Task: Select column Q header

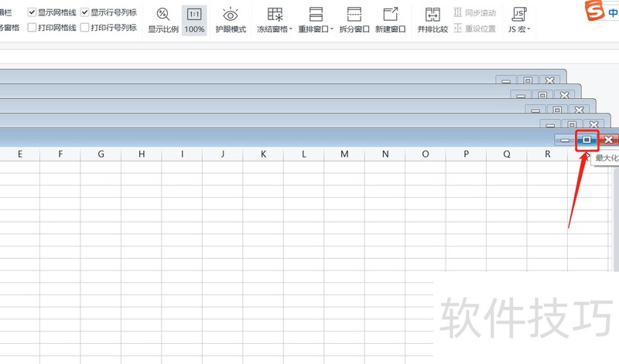Action: pos(507,155)
